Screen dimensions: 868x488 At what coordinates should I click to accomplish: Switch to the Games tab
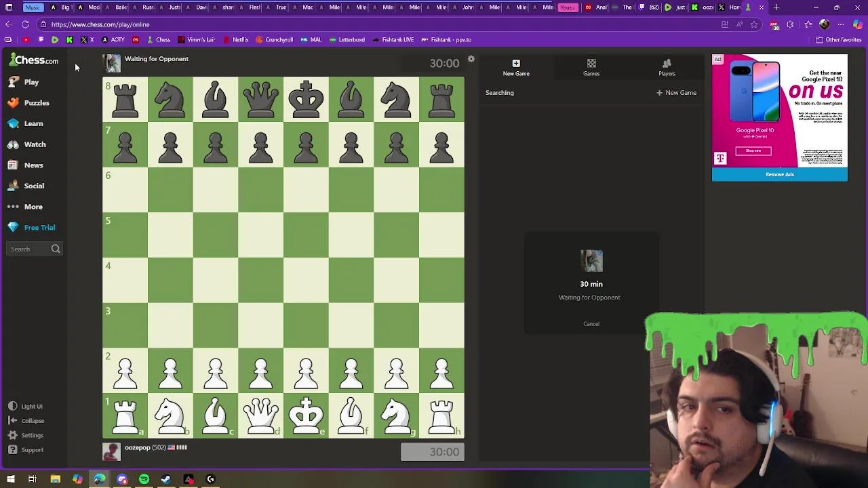coord(591,68)
